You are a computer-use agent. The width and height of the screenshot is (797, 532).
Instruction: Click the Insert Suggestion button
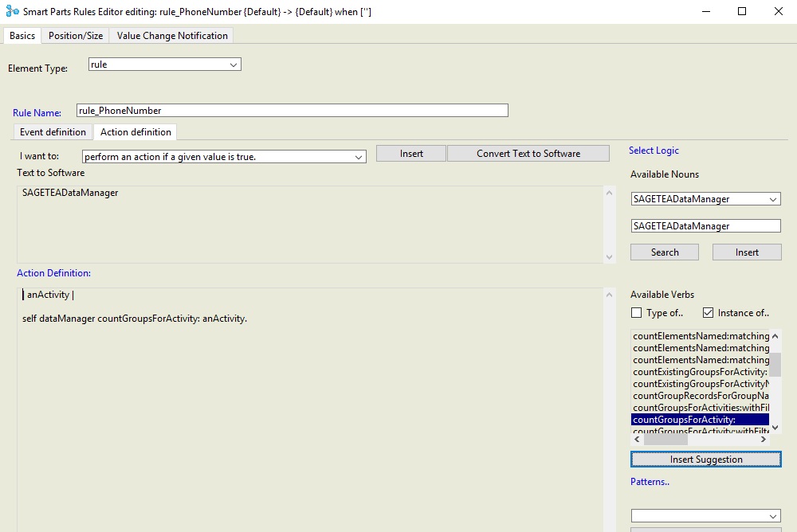point(706,460)
